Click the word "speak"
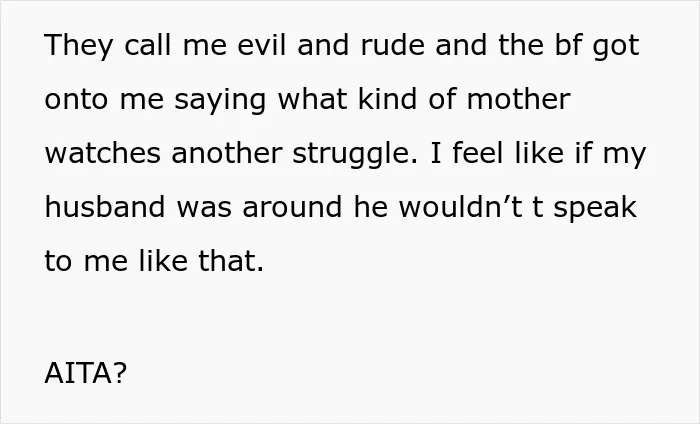 point(595,209)
